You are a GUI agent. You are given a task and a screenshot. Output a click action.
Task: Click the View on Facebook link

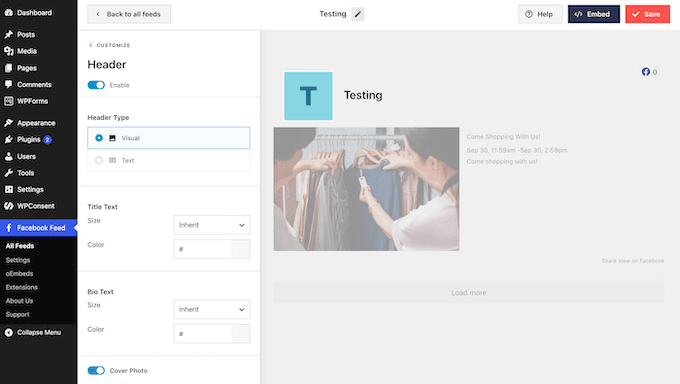(641, 261)
